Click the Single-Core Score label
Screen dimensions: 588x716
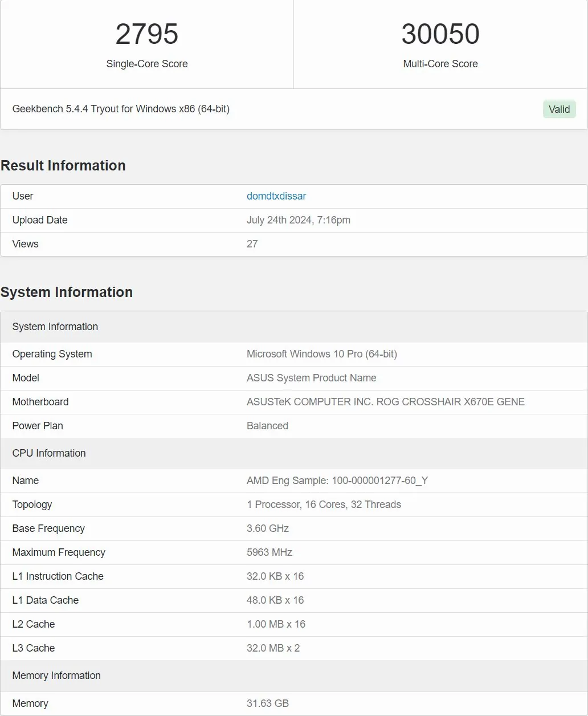coord(147,64)
